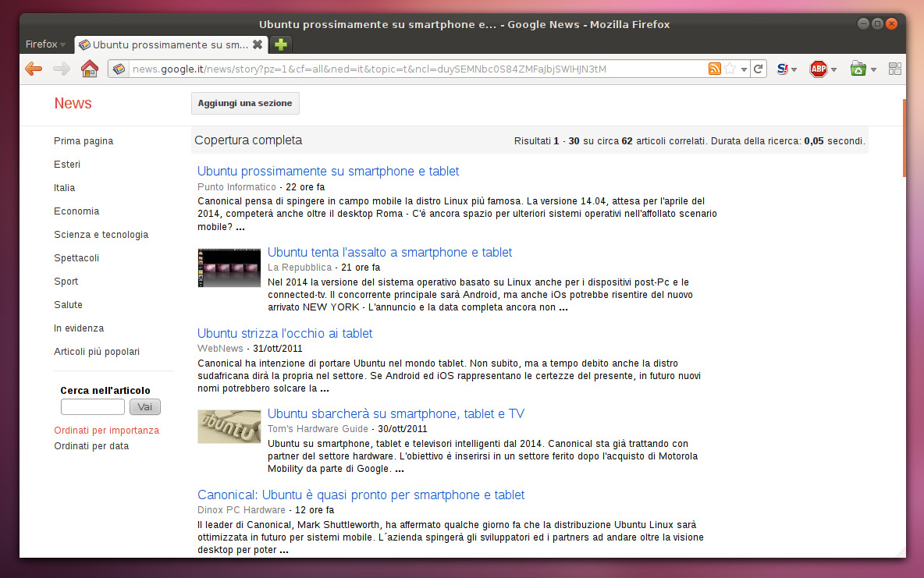Click the S! search extension icon
The width and height of the screenshot is (924, 578).
click(x=782, y=69)
